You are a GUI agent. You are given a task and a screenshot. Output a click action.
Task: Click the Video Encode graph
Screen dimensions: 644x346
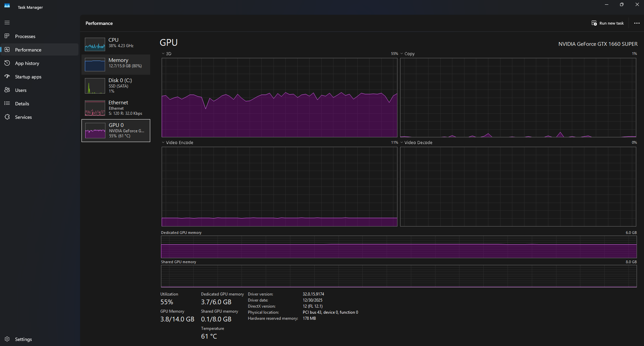(280, 186)
